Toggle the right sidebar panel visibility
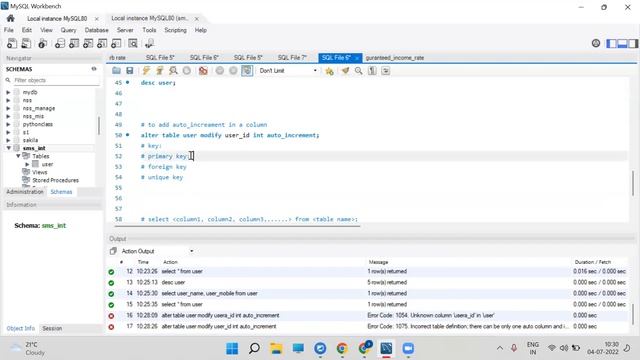Image resolution: width=640 pixels, height=360 pixels. click(633, 43)
